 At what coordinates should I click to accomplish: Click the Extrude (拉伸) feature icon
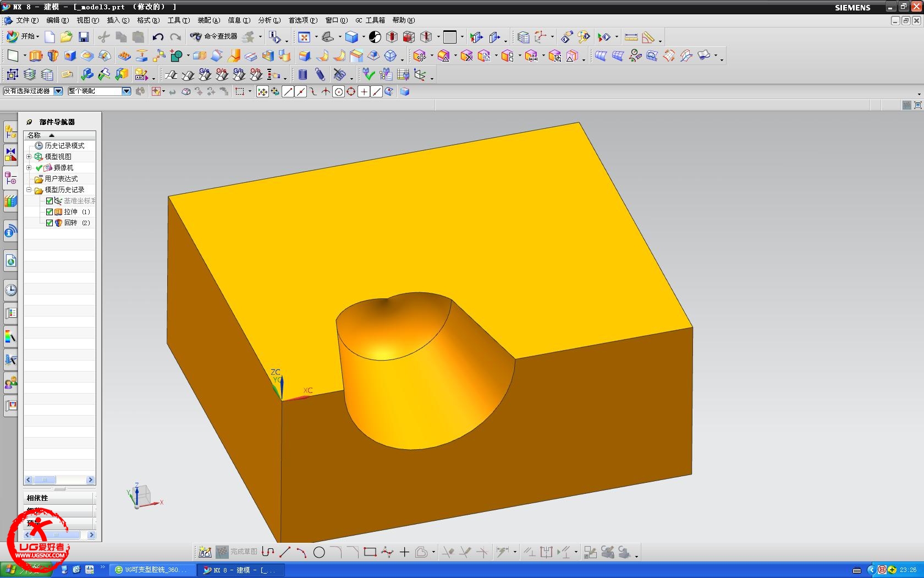(x=36, y=56)
